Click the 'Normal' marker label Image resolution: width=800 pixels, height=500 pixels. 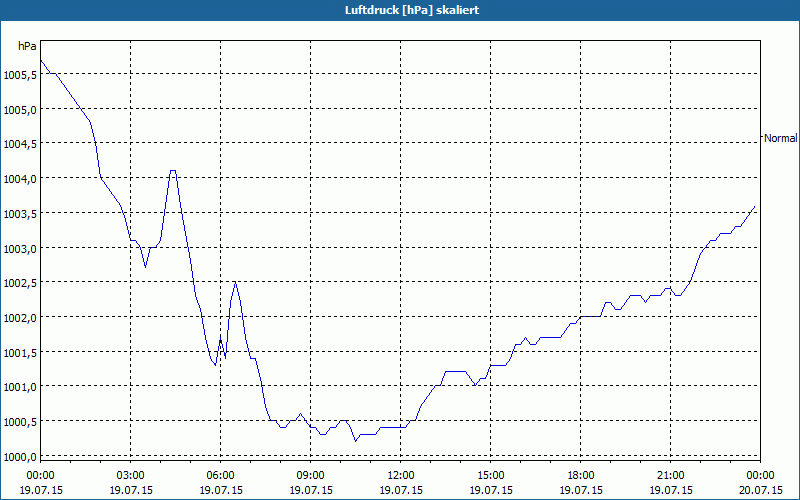(781, 138)
